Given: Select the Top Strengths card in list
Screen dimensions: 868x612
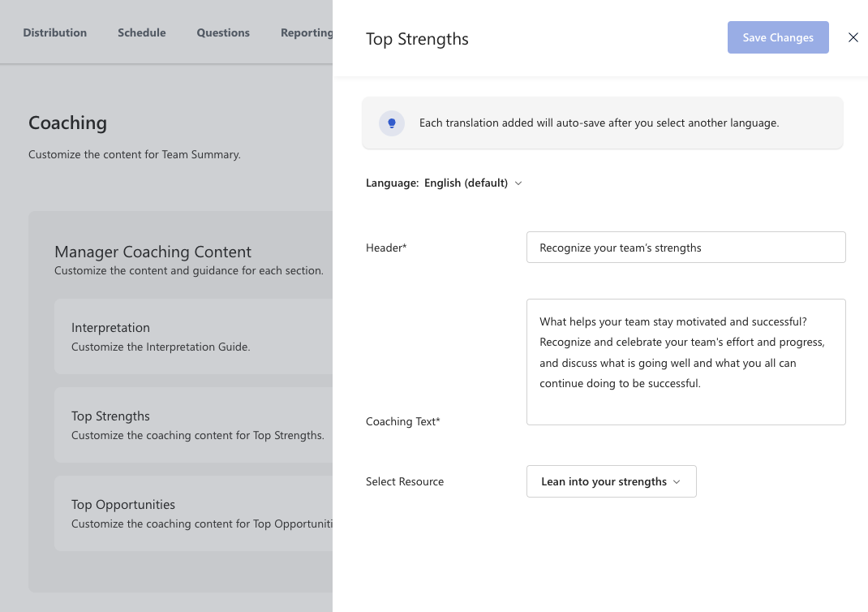Looking at the screenshot, I should [193, 425].
